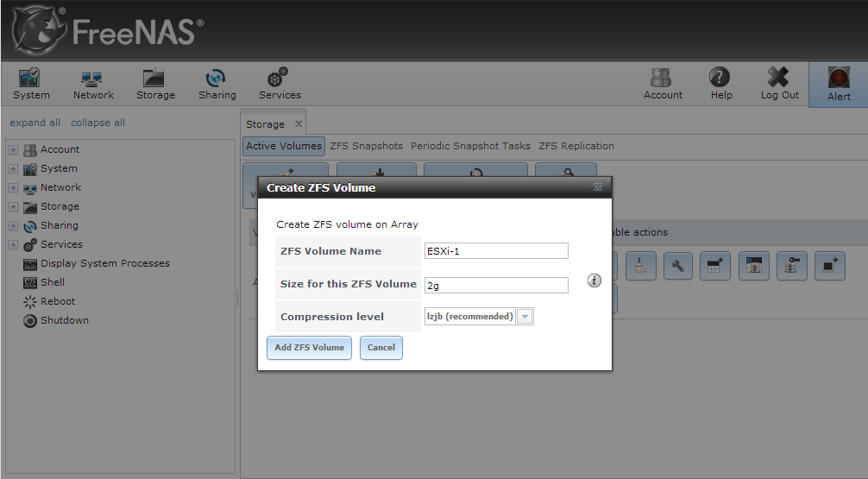Expand the Sharing tree node
Viewport: 868px width, 479px height.
pos(13,225)
